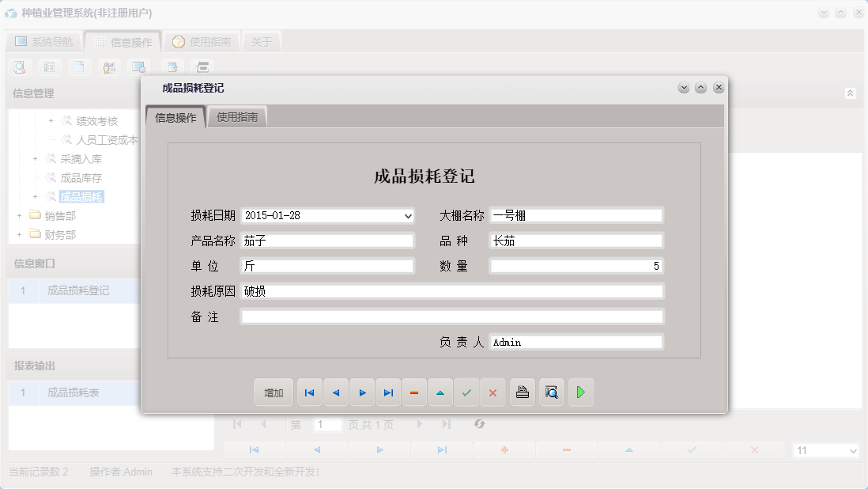Open the page size dropdown showing 11

[x=825, y=449]
